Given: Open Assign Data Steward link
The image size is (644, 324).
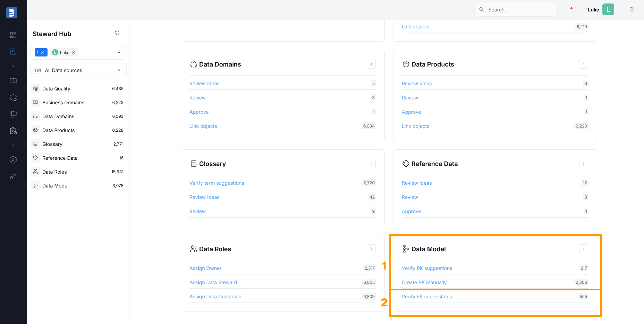Looking at the screenshot, I should 213,282.
